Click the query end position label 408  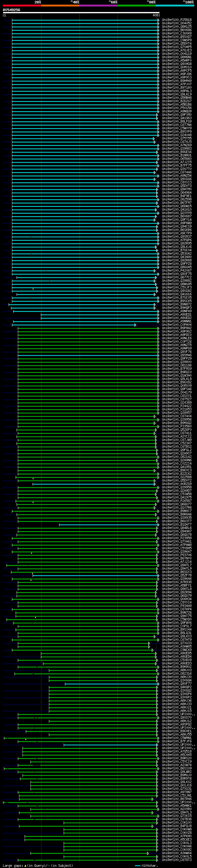pos(155,15)
